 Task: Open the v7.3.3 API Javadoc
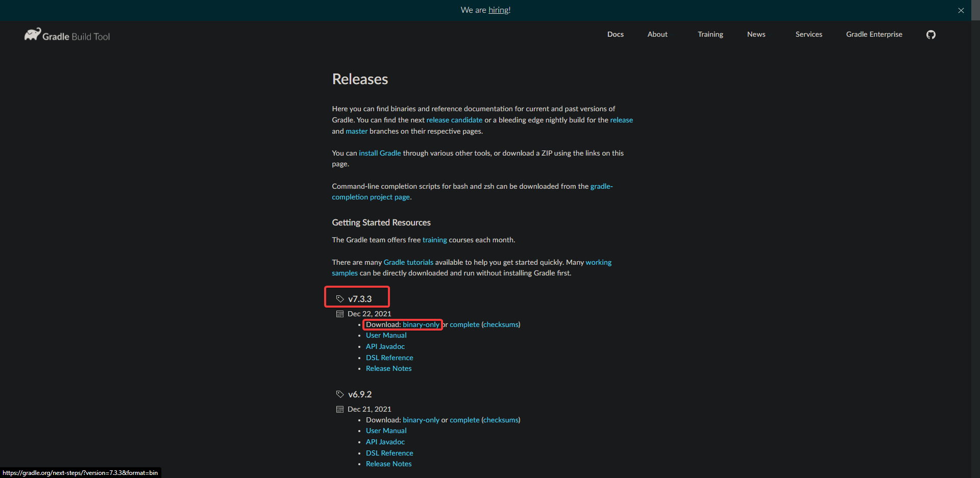(x=385, y=346)
